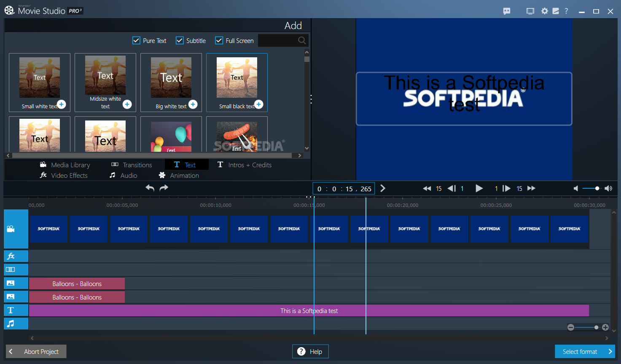The image size is (621, 364).
Task: Select the 'This is a Softpedia test' text clip
Action: pos(309,310)
